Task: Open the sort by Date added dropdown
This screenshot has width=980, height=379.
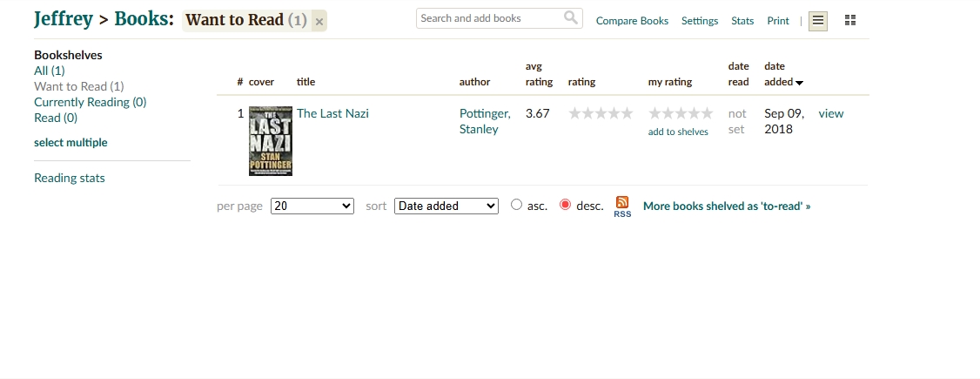Action: [x=446, y=206]
